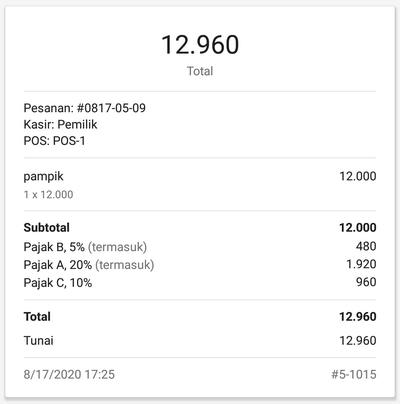This screenshot has width=400, height=404.
Task: Click the large 12.960 total amount
Action: coord(200,45)
